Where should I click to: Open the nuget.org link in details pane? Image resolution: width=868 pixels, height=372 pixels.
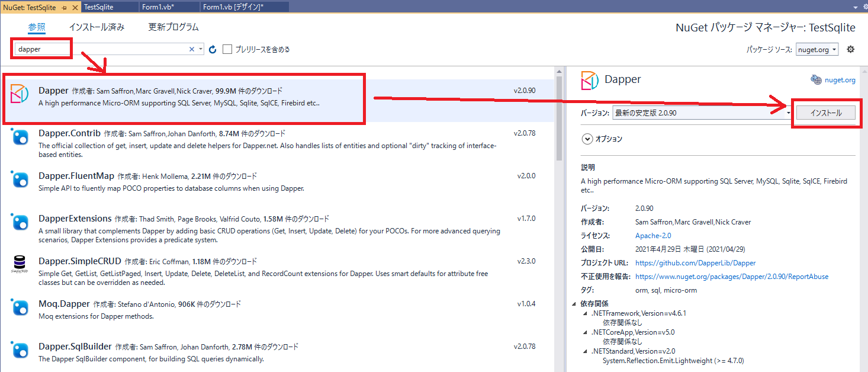841,80
